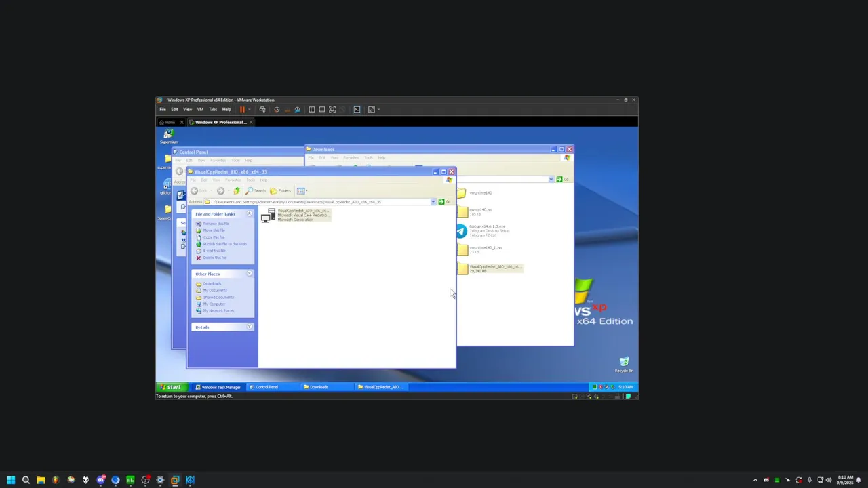
Task: Open the VMware VM menu
Action: click(x=200, y=109)
